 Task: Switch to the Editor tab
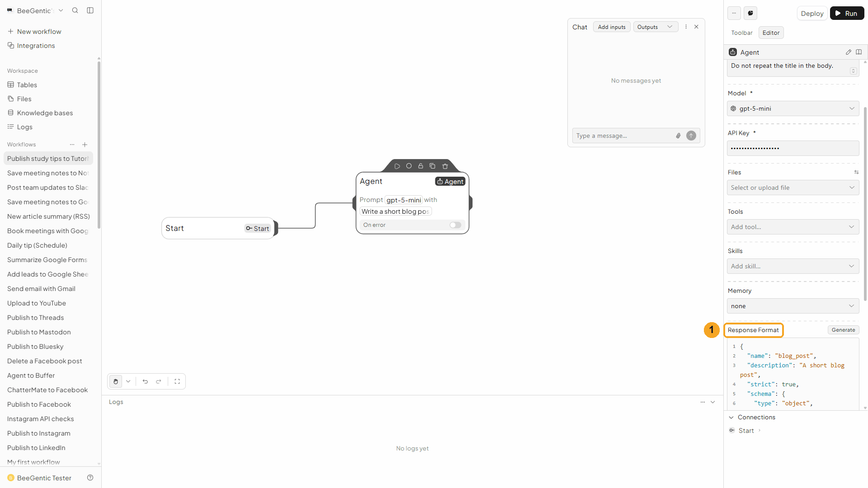[x=771, y=33]
